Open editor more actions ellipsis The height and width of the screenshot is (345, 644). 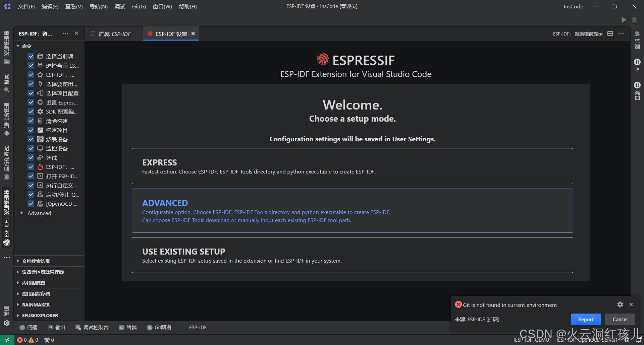point(621,33)
